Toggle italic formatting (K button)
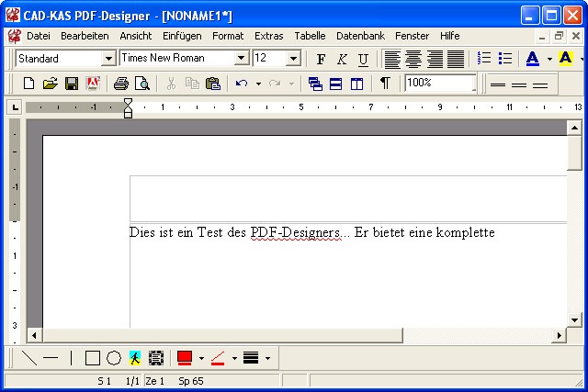Screen dimensions: 588x392 point(342,59)
